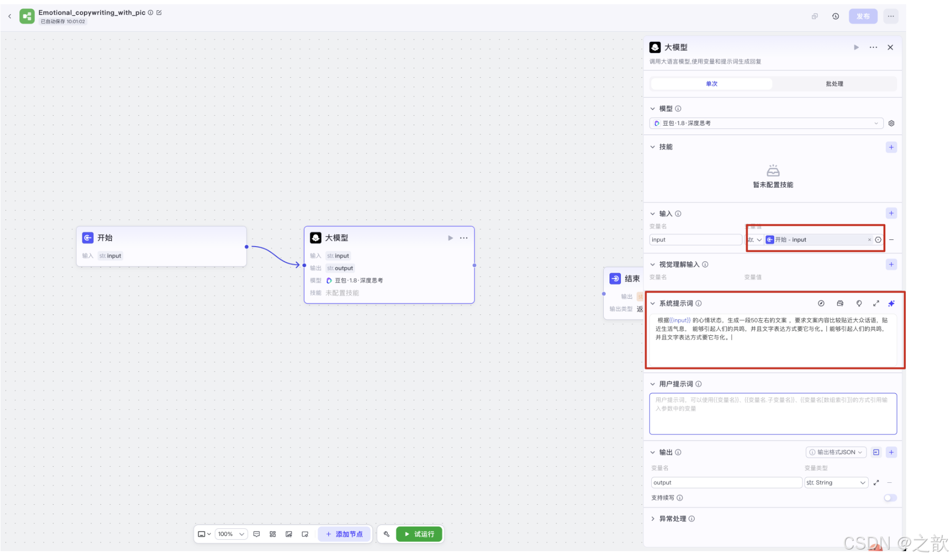Add a vision input with plus button
This screenshot has height=560, width=951.
click(891, 264)
